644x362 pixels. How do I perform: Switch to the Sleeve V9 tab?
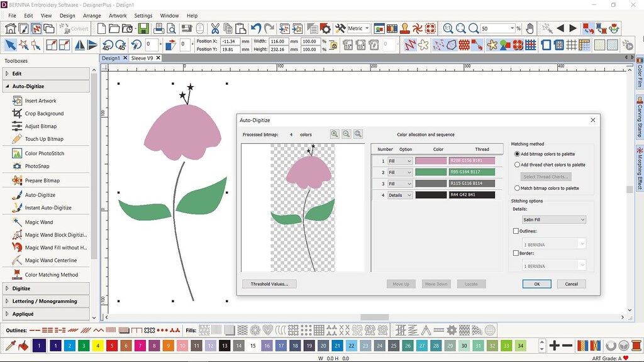pos(145,57)
